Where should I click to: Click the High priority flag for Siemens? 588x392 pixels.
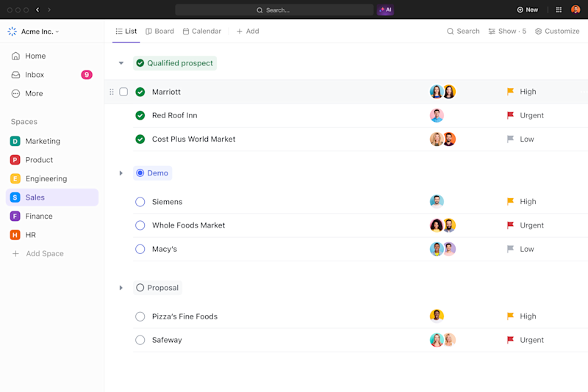[510, 201]
